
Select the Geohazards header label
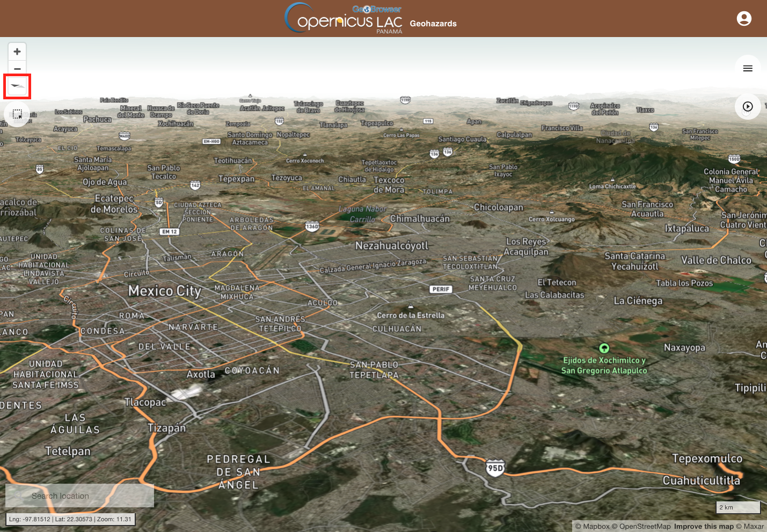click(x=433, y=24)
